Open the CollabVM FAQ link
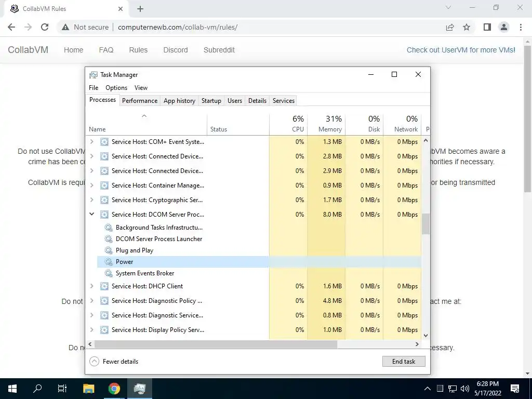 (106, 50)
